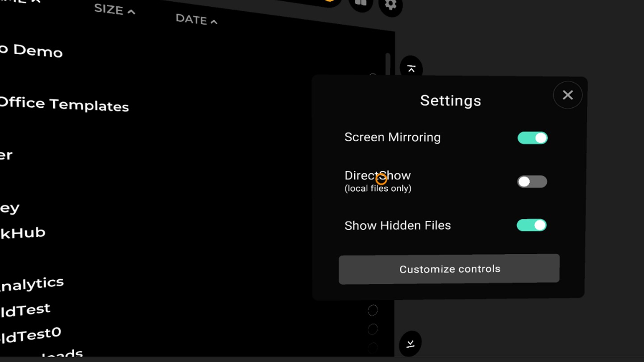
Task: Open the row ending 'ldTest0'
Action: pyautogui.click(x=30, y=335)
